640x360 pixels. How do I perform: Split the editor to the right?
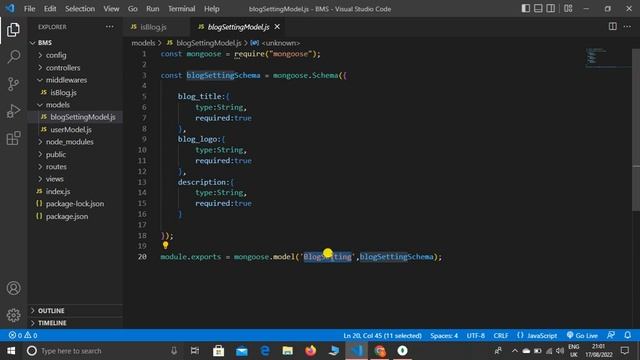613,27
